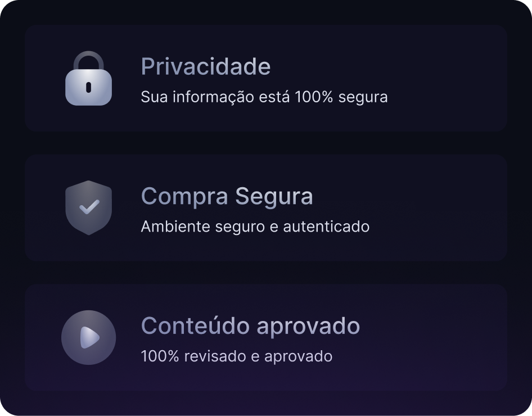
Task: Click the shield icon with checkmark
Action: pos(88,207)
